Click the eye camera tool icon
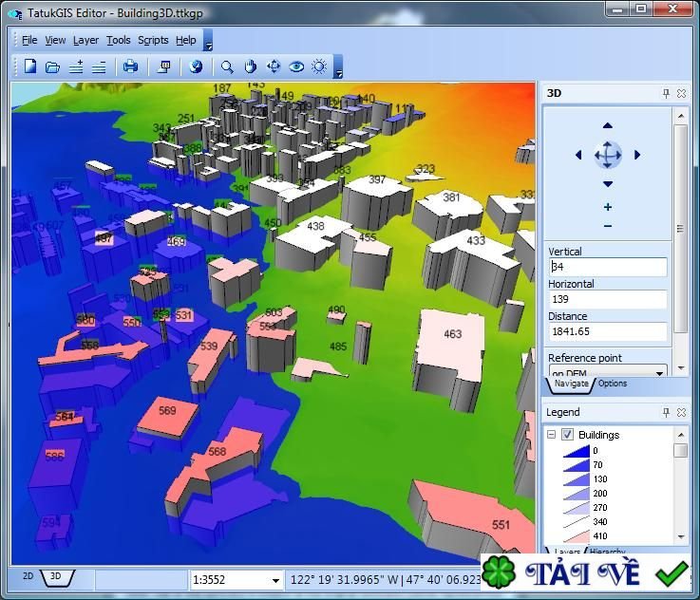 [296, 66]
